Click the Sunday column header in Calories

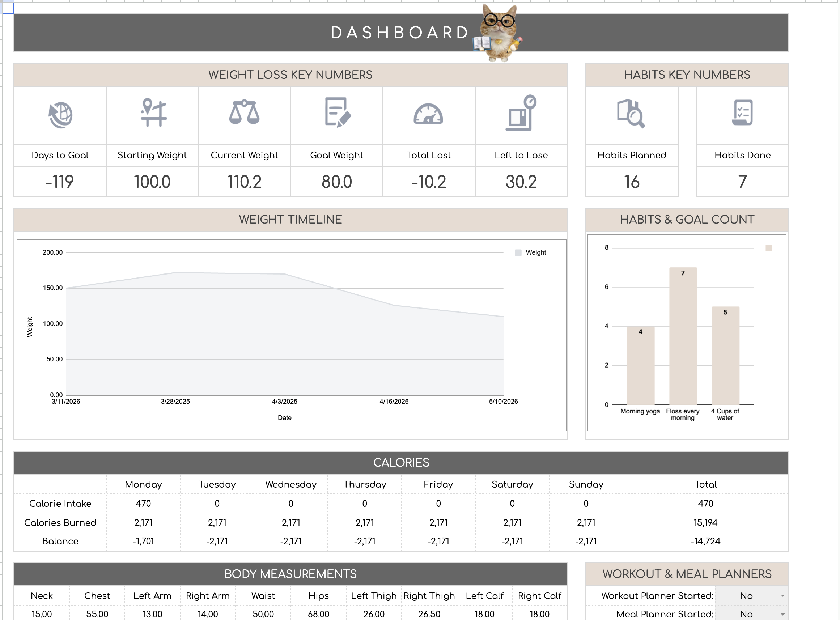(586, 484)
